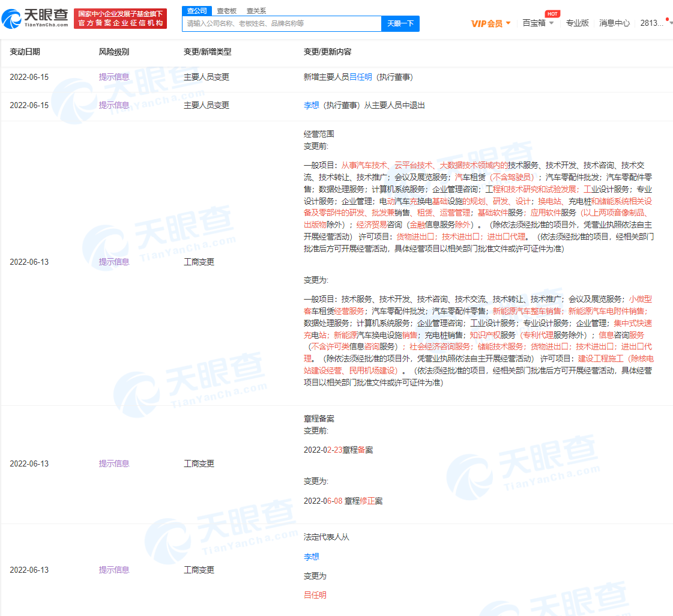
Task: Switch to the 查公司 search tab
Action: point(197,11)
